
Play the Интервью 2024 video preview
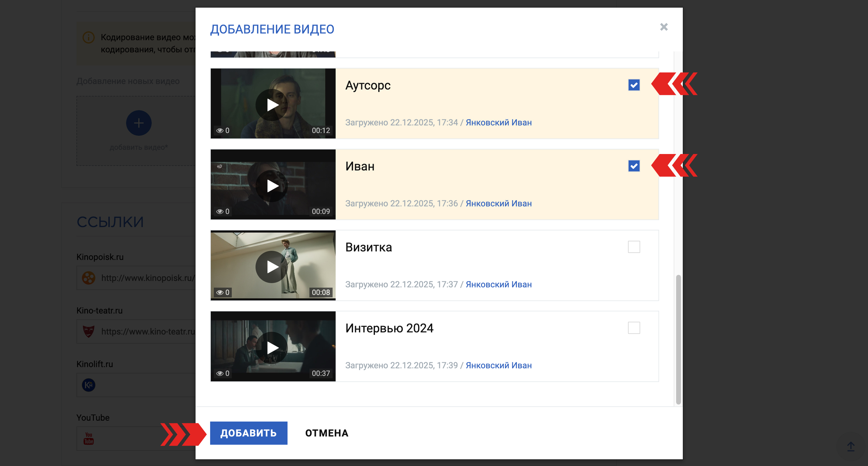click(x=272, y=348)
